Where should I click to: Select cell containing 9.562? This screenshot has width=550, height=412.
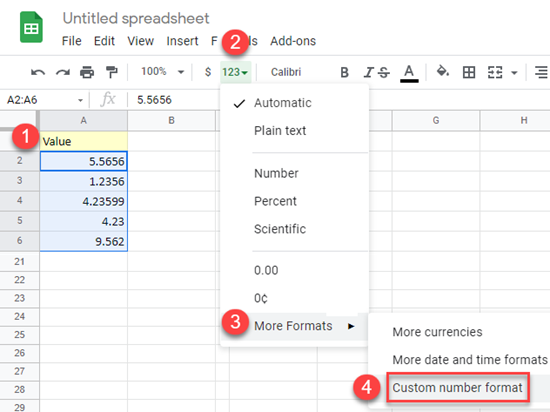[x=83, y=241]
